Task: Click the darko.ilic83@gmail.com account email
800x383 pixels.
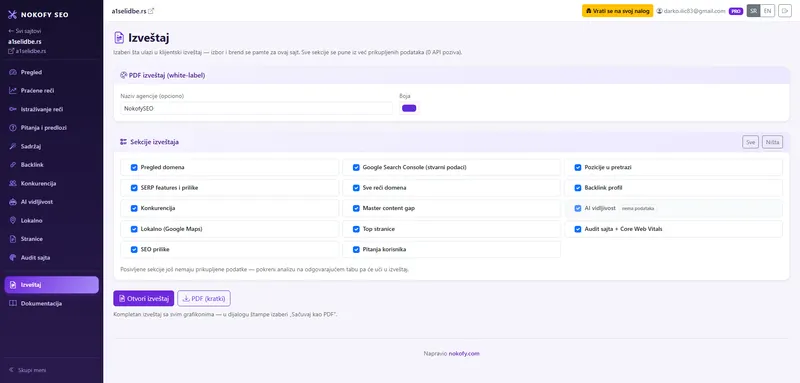Action: (x=694, y=11)
